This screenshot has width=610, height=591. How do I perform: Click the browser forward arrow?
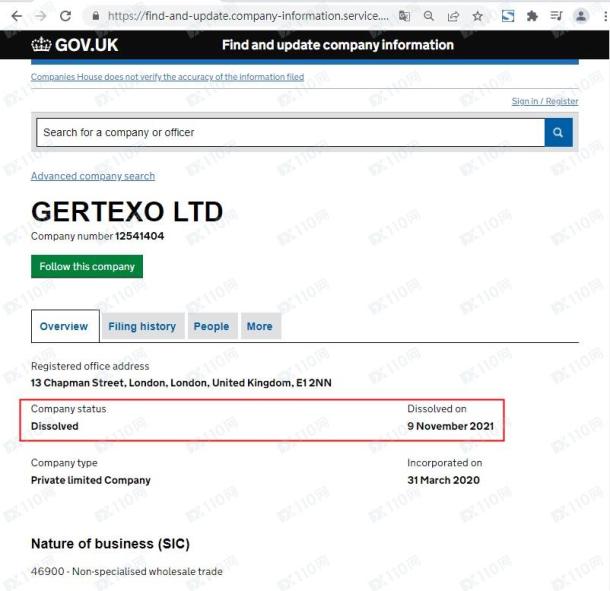pyautogui.click(x=40, y=16)
